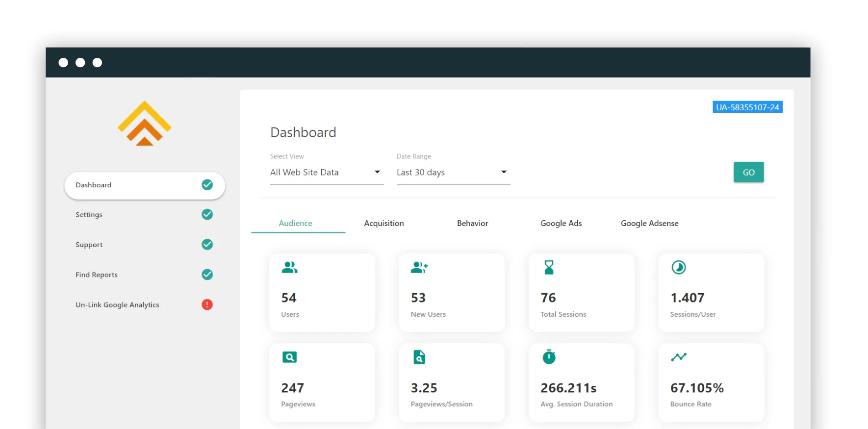Click the UA-58355107-24 tracking ID badge
This screenshot has width=868, height=429.
pos(747,107)
